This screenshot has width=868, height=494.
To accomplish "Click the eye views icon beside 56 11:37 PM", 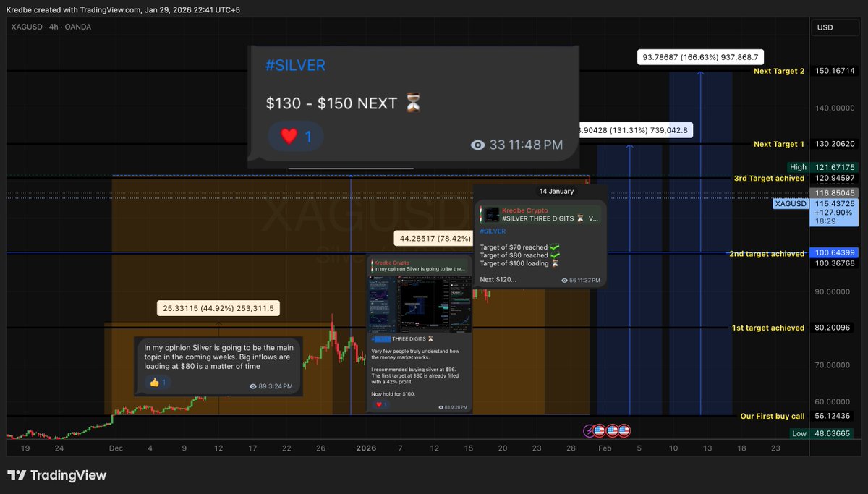I will coord(564,279).
